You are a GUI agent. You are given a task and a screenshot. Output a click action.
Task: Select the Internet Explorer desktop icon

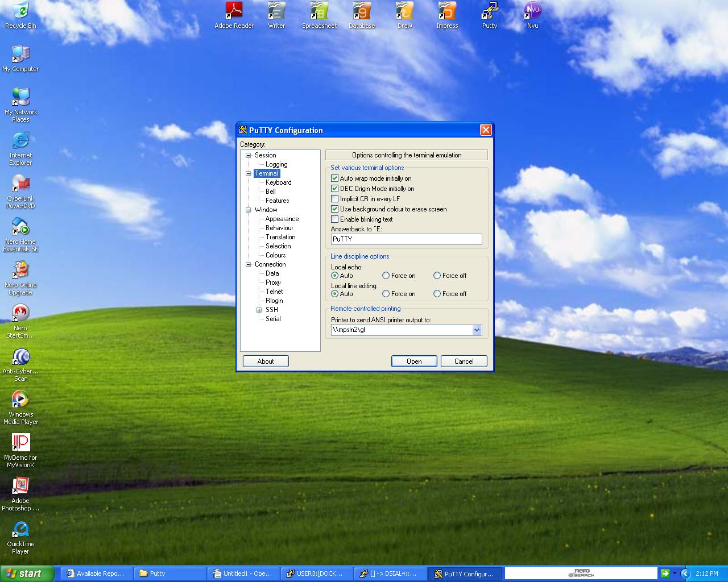pyautogui.click(x=20, y=148)
